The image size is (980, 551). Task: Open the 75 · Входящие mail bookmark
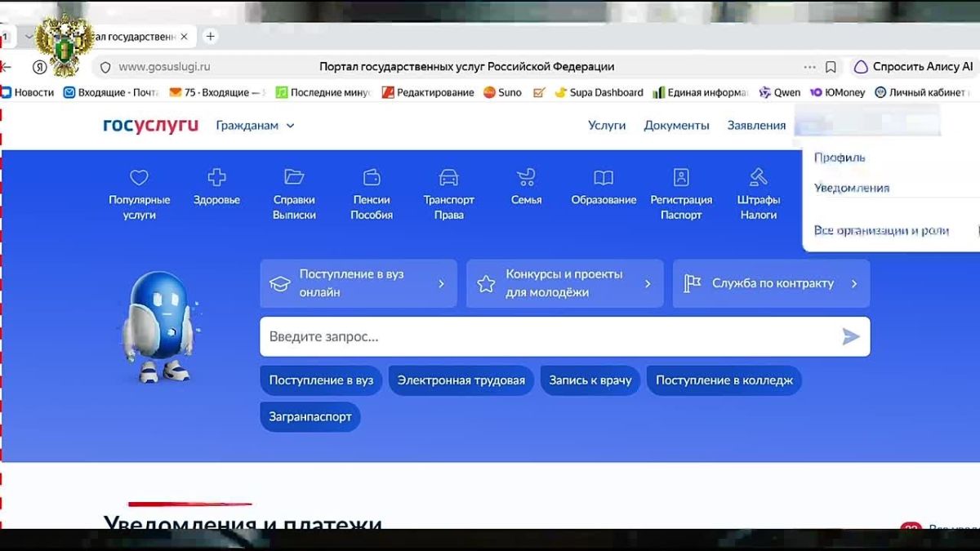[217, 92]
